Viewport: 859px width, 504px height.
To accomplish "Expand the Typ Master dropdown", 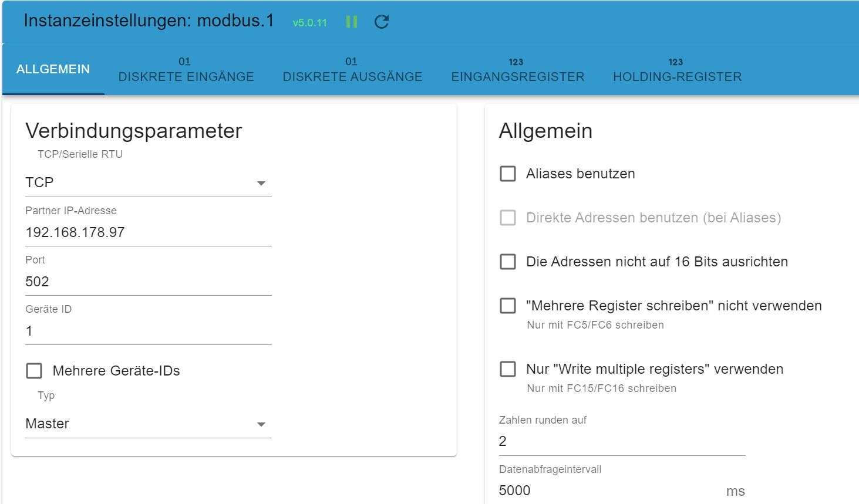I will point(149,424).
